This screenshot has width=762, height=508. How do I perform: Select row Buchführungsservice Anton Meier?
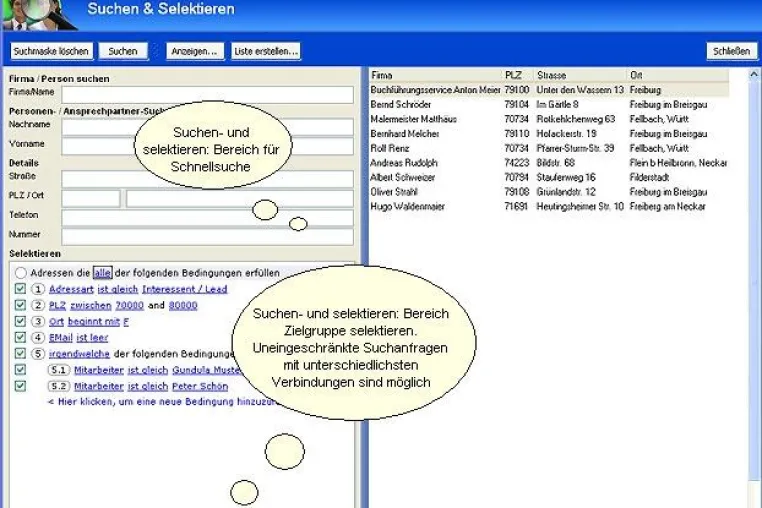(549, 90)
